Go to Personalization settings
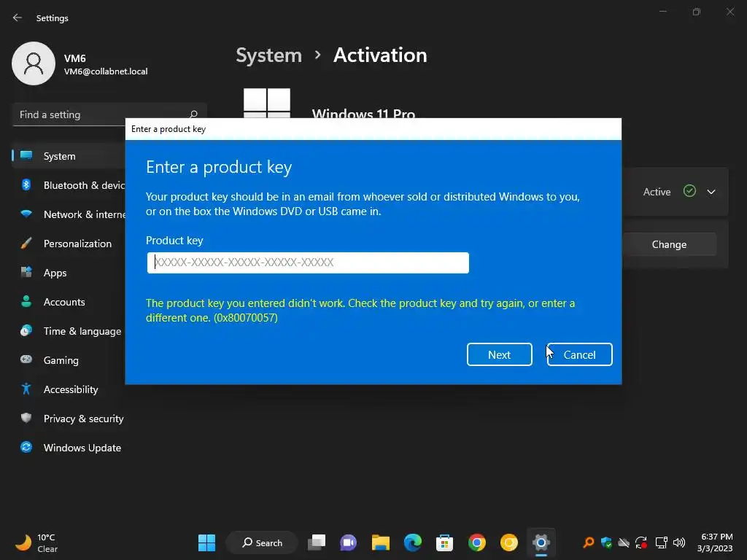Image resolution: width=747 pixels, height=560 pixels. [x=69, y=244]
